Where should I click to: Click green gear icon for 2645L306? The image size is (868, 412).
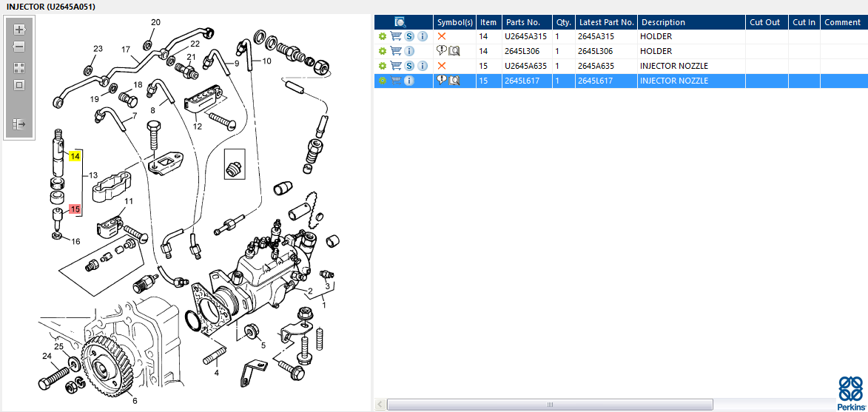(382, 52)
